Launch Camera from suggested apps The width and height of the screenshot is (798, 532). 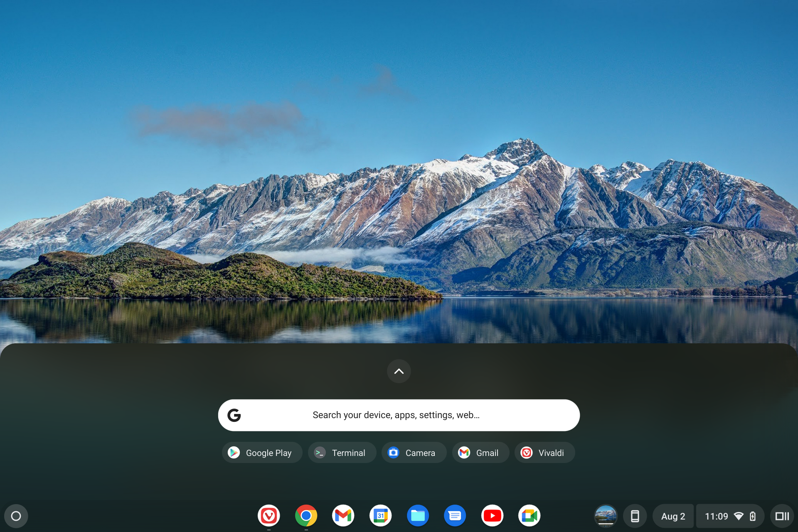(x=414, y=453)
